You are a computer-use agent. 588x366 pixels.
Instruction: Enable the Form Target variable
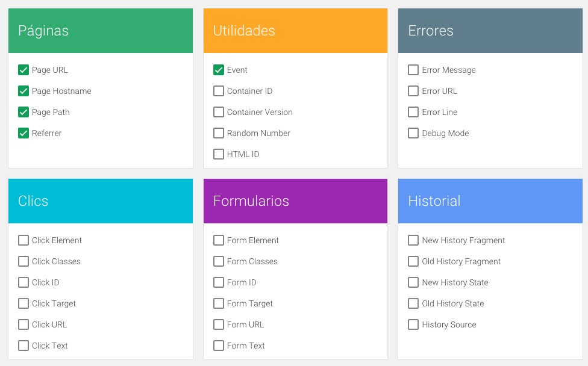pos(219,303)
